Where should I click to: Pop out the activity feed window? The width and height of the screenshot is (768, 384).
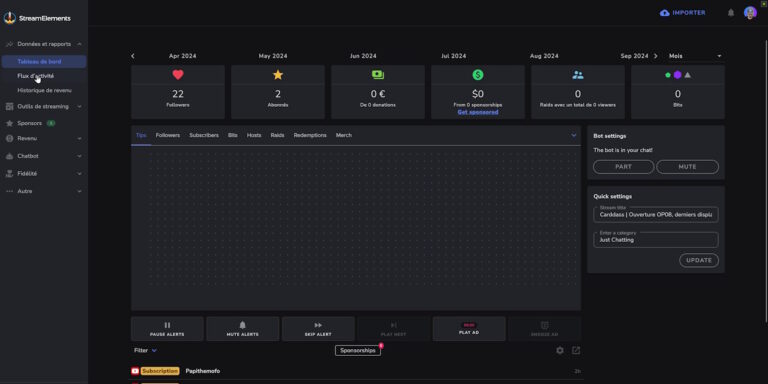(576, 351)
